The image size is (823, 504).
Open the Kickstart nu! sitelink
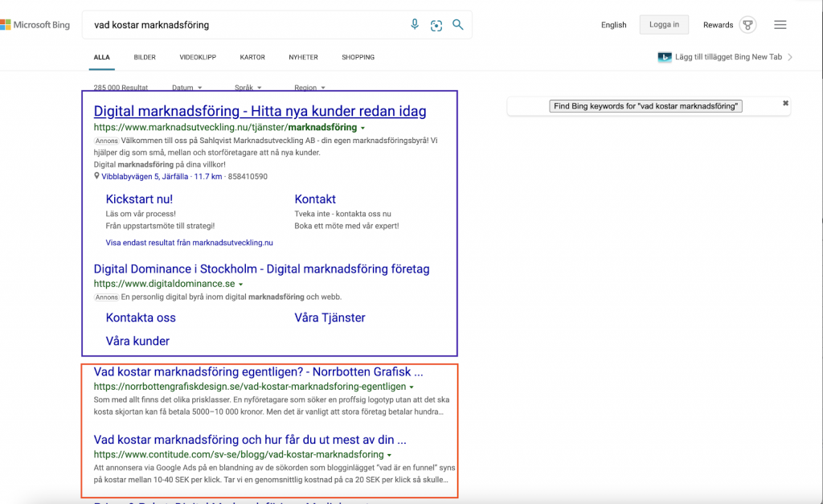pos(139,199)
